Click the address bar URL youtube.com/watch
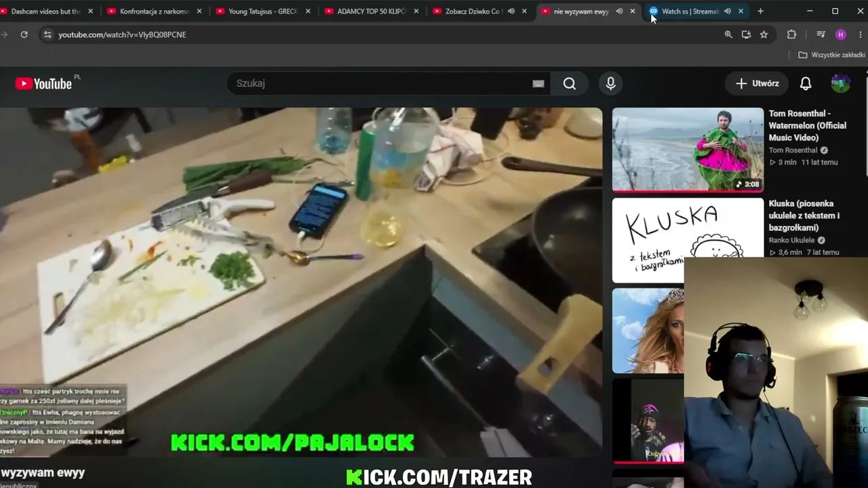The width and height of the screenshot is (868, 488). click(122, 35)
